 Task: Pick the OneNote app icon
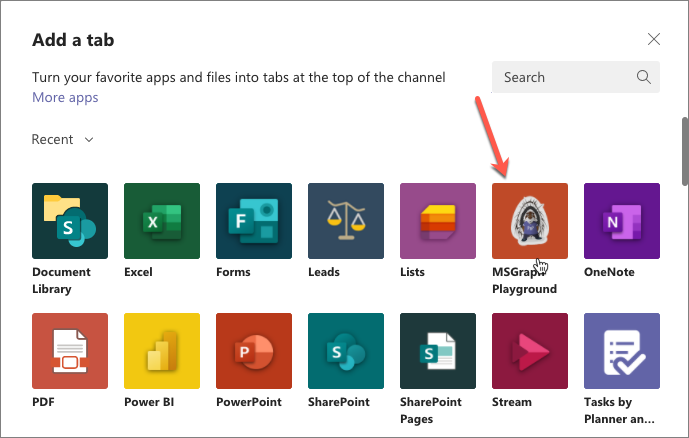(622, 221)
